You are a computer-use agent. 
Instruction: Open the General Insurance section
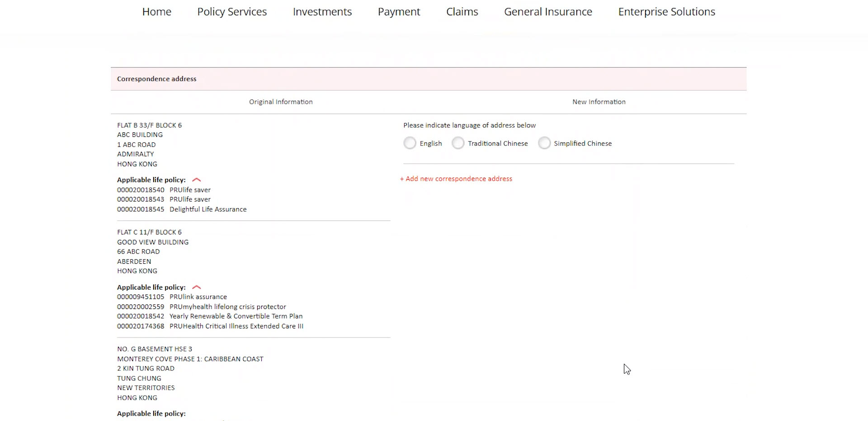point(548,12)
